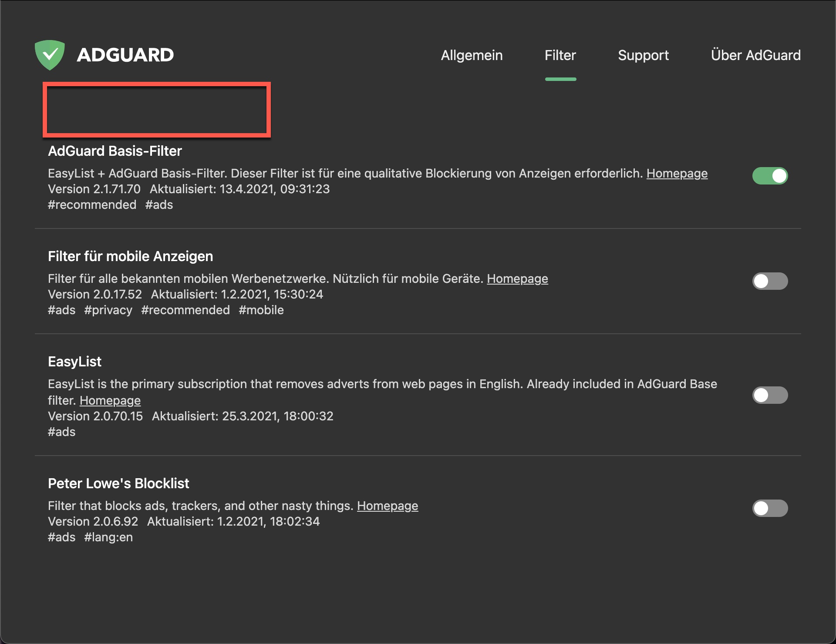Click the #mobile tag

261,310
